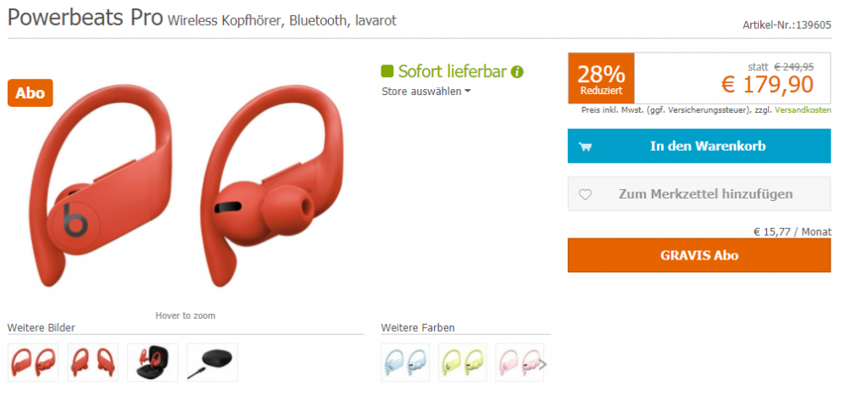Open the GRAVIS Abo subscription button
Viewport: 868px width, 402px height.
coord(699,255)
